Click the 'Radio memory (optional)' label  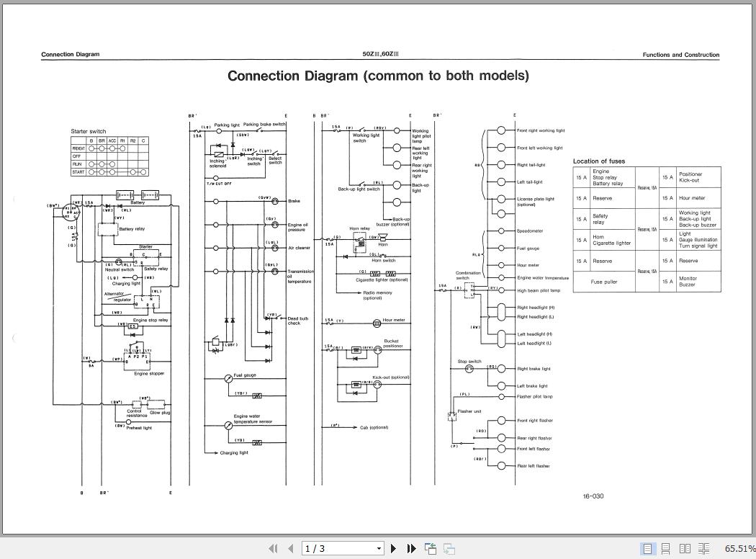(x=377, y=295)
